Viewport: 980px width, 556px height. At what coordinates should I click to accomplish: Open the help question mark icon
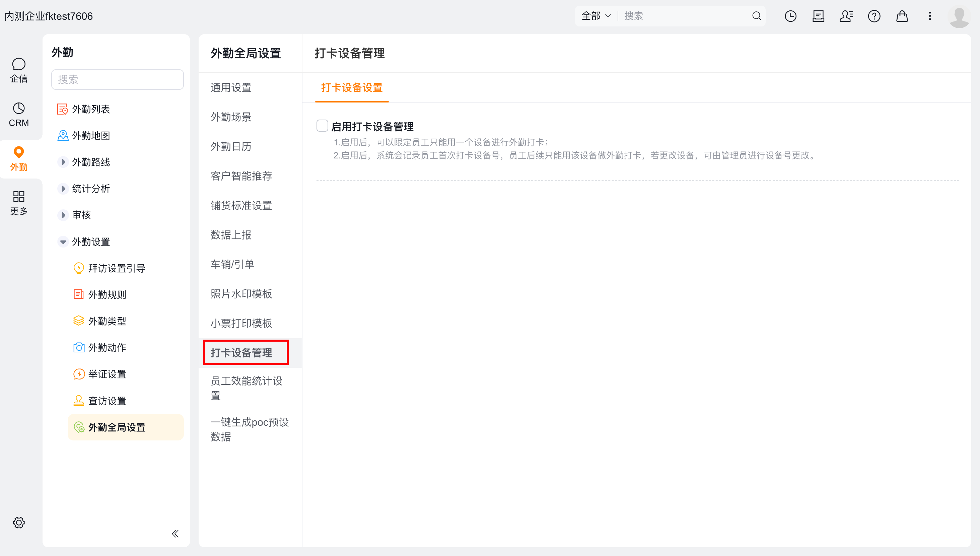click(x=874, y=16)
